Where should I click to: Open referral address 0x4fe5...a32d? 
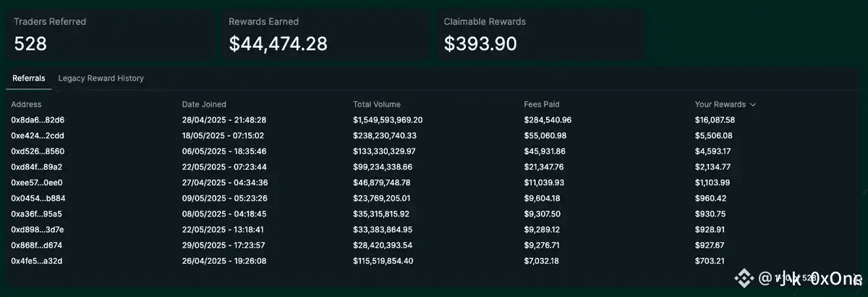pos(37,261)
